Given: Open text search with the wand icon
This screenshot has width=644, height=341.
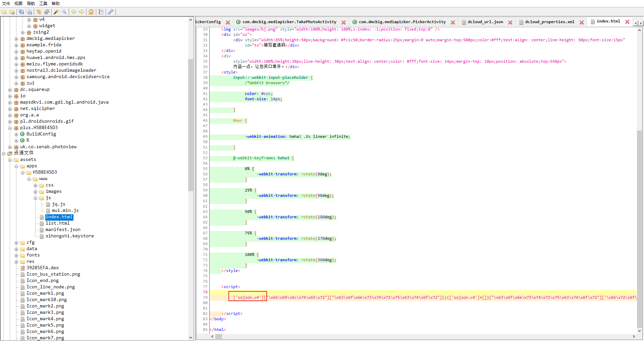Looking at the screenshot, I should [x=56, y=12].
